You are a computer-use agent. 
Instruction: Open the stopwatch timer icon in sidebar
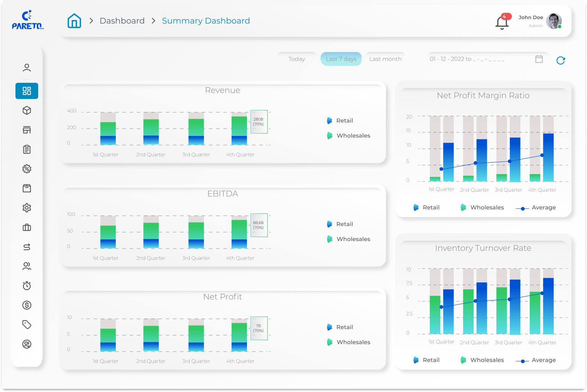[27, 286]
